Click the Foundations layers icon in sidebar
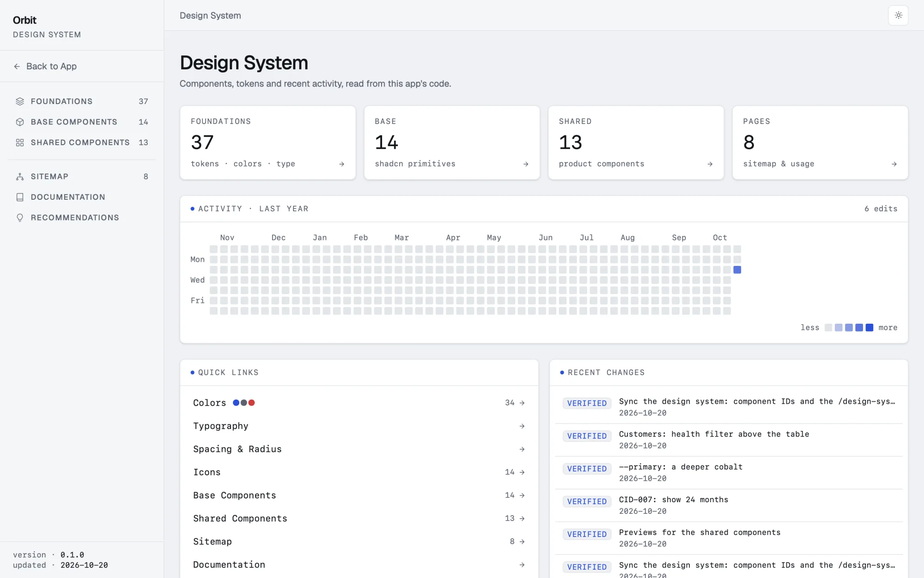924x578 pixels. coord(20,101)
